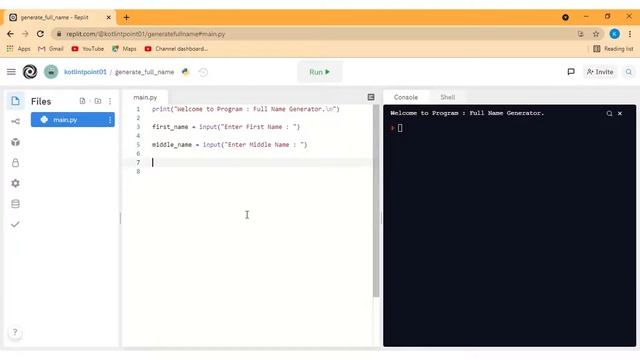Close the generate_full_name browser tab
This screenshot has height=360, width=640.
pos(109,18)
